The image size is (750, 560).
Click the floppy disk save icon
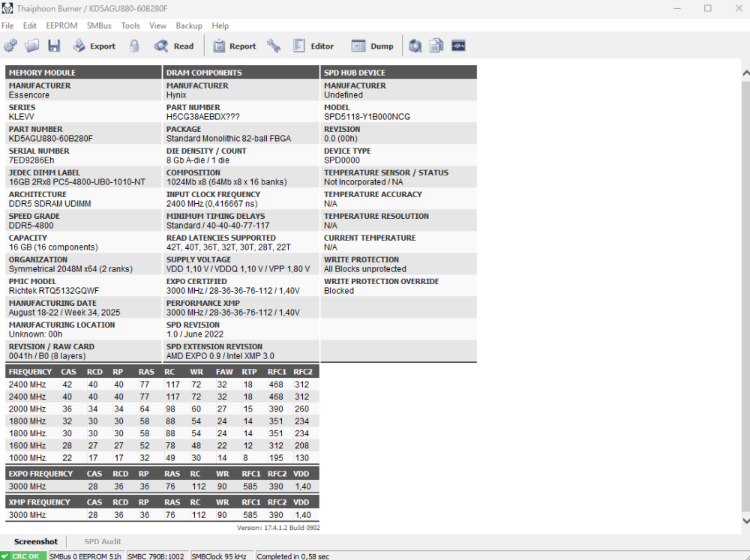tap(54, 46)
